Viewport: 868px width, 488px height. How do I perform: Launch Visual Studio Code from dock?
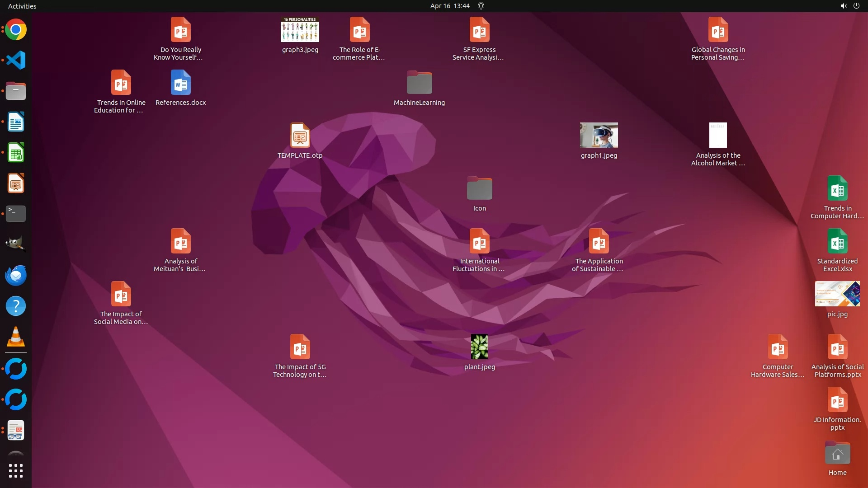tap(16, 60)
